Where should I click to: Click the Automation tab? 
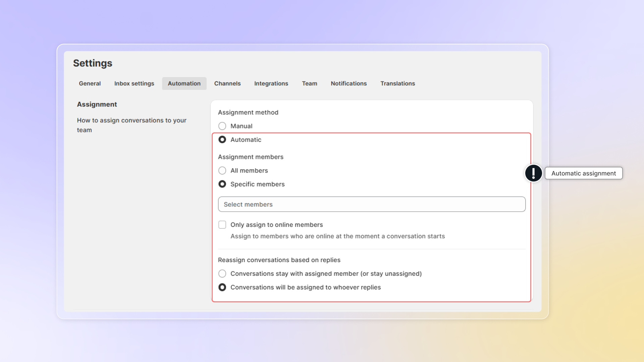[x=184, y=83]
